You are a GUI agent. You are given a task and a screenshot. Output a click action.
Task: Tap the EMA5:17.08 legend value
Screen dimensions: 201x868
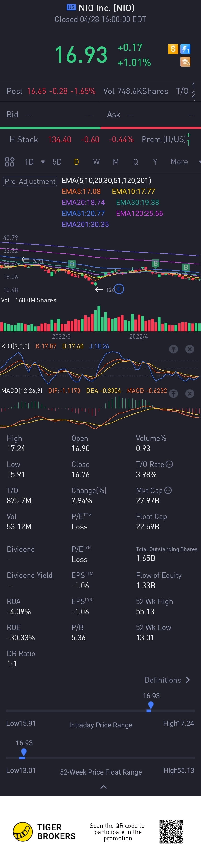coord(81,191)
